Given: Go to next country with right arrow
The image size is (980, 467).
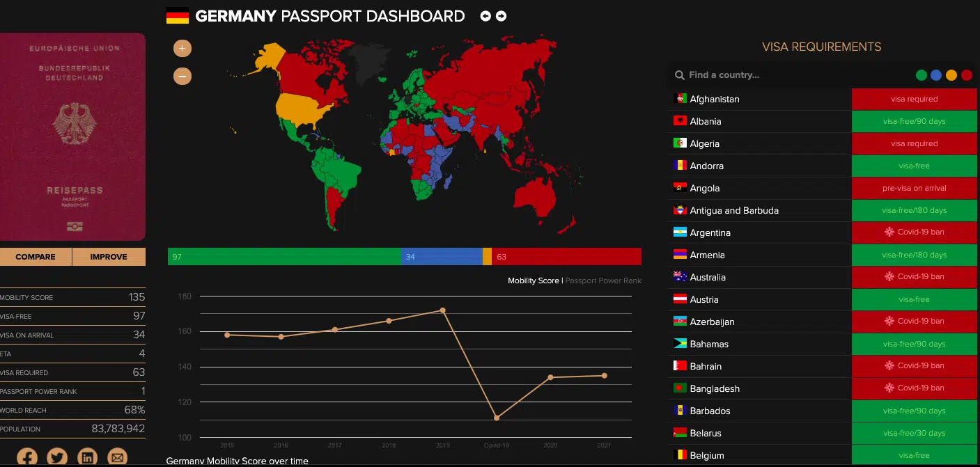Looking at the screenshot, I should [501, 16].
